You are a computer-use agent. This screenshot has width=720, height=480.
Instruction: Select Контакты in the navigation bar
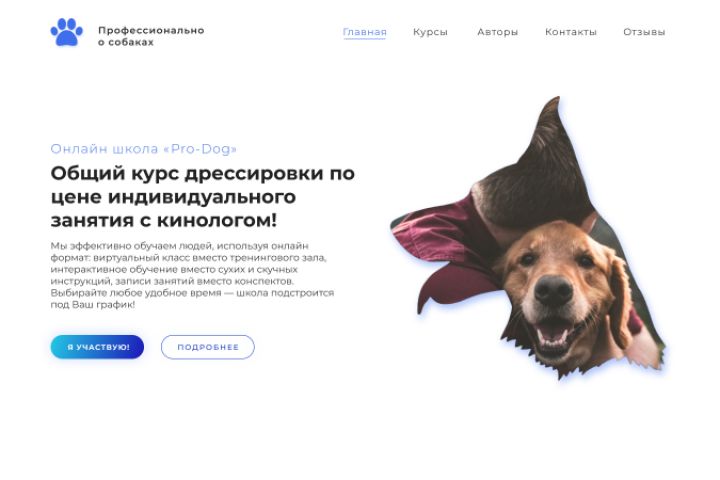pos(571,32)
